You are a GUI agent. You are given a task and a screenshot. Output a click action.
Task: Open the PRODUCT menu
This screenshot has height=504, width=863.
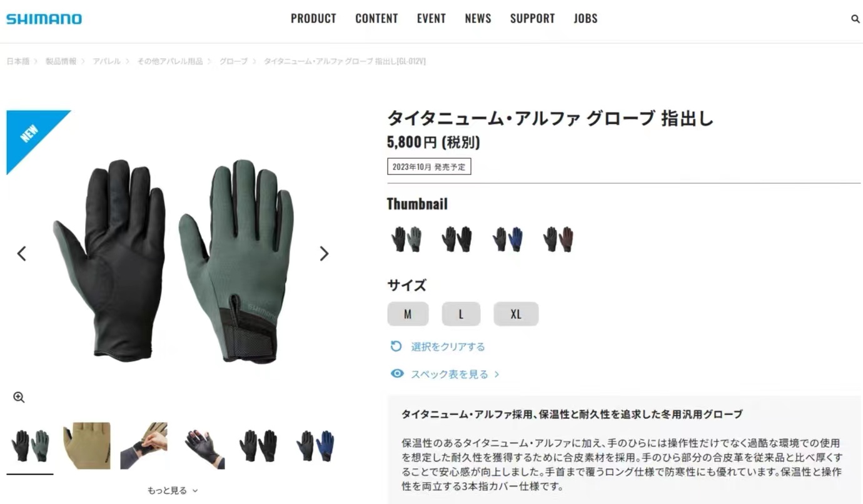pos(313,19)
